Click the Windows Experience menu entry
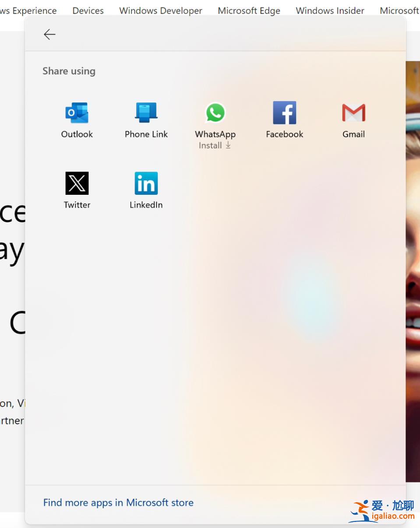Image resolution: width=420 pixels, height=528 pixels. [28, 11]
